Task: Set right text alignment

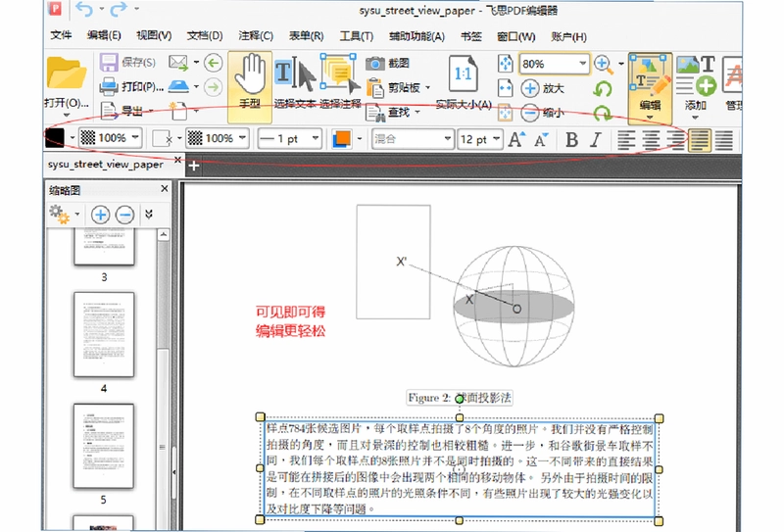Action: tap(675, 140)
